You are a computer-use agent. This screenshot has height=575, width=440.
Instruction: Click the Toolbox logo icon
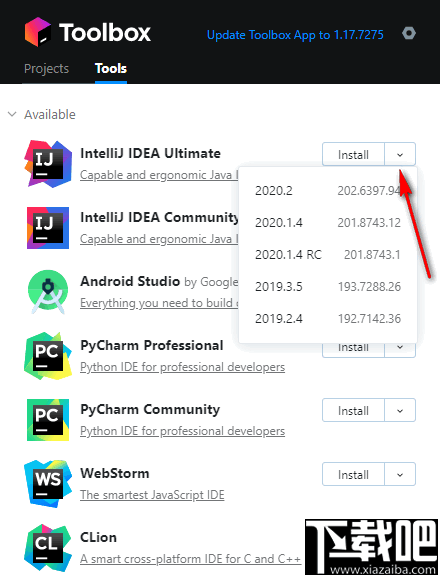(x=37, y=32)
